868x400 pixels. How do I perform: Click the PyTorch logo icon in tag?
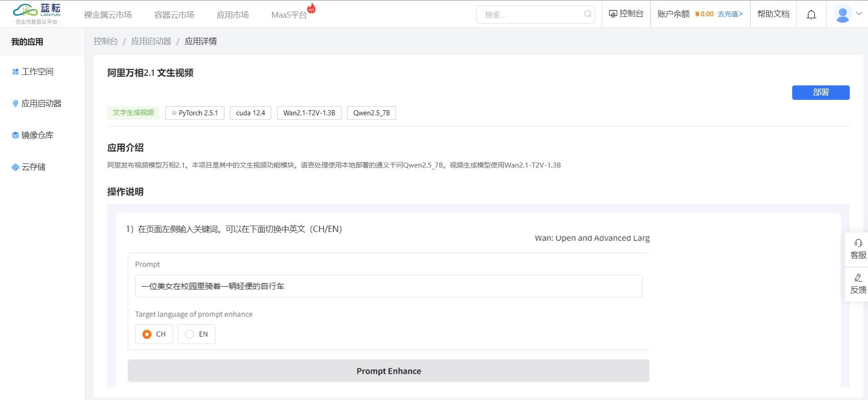(x=174, y=113)
